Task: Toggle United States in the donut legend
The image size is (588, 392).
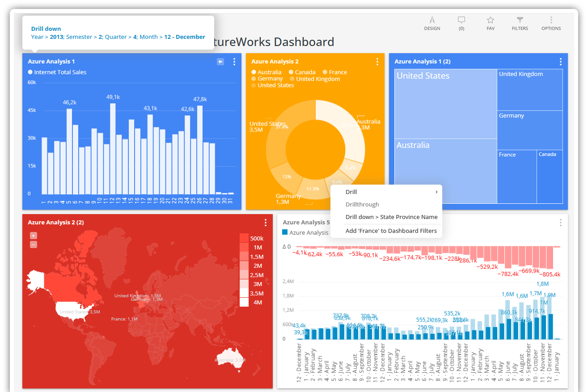Action: point(273,85)
